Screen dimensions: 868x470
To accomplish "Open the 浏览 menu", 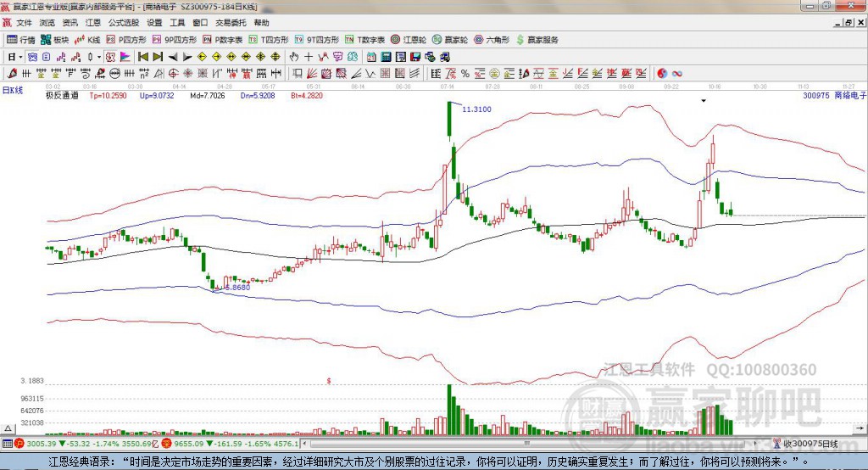I will point(47,23).
